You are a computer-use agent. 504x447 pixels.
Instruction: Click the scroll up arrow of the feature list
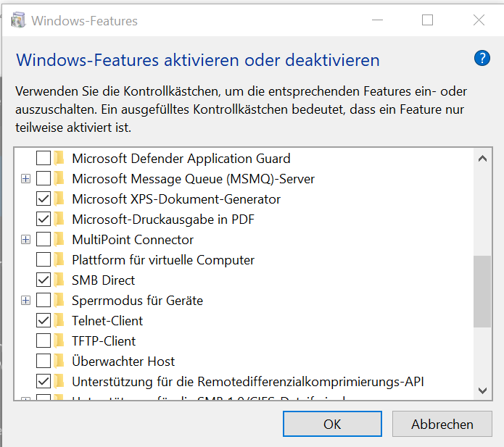482,158
